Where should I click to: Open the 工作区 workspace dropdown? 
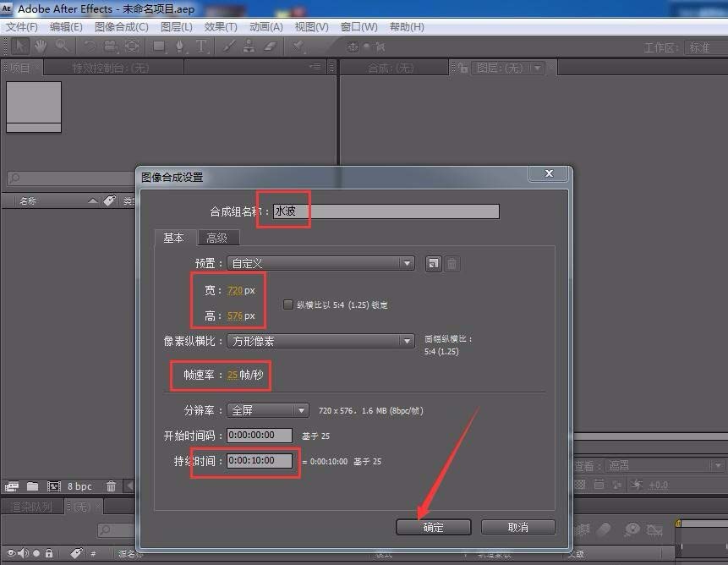point(706,47)
